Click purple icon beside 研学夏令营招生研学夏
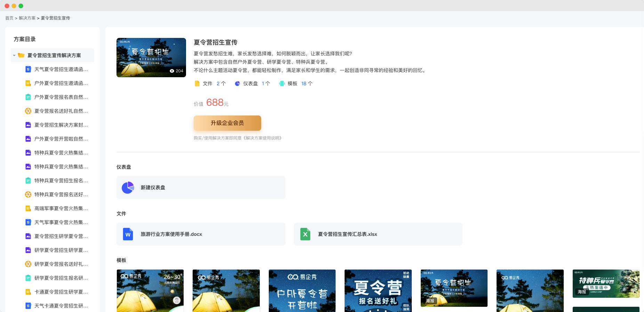The height and width of the screenshot is (312, 644). [x=28, y=250]
